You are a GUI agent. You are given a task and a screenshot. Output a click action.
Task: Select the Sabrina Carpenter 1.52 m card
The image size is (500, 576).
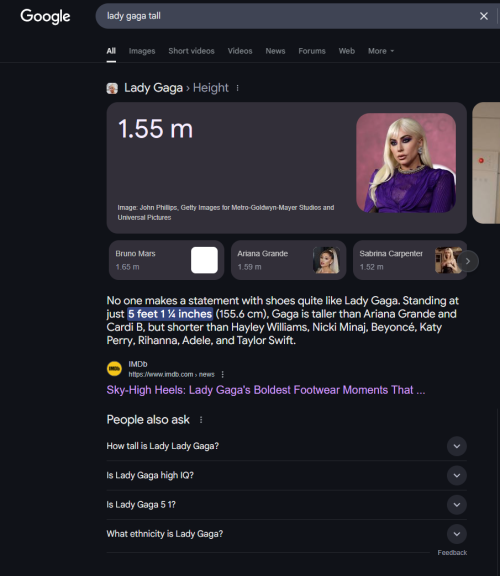410,260
